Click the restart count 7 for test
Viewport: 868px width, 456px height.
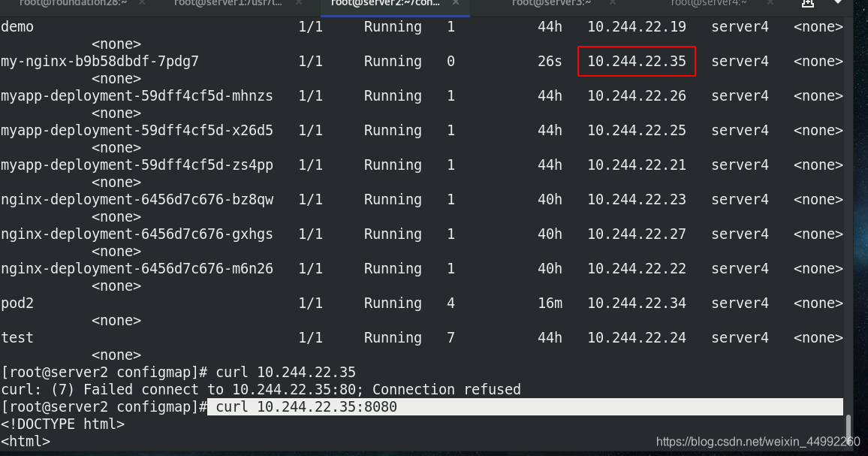(x=451, y=337)
